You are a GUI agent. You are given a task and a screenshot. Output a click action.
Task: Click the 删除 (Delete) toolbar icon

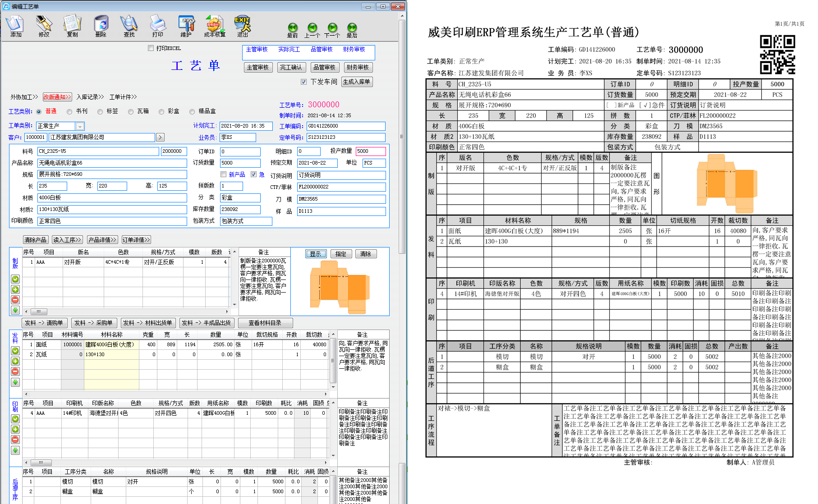point(101,26)
